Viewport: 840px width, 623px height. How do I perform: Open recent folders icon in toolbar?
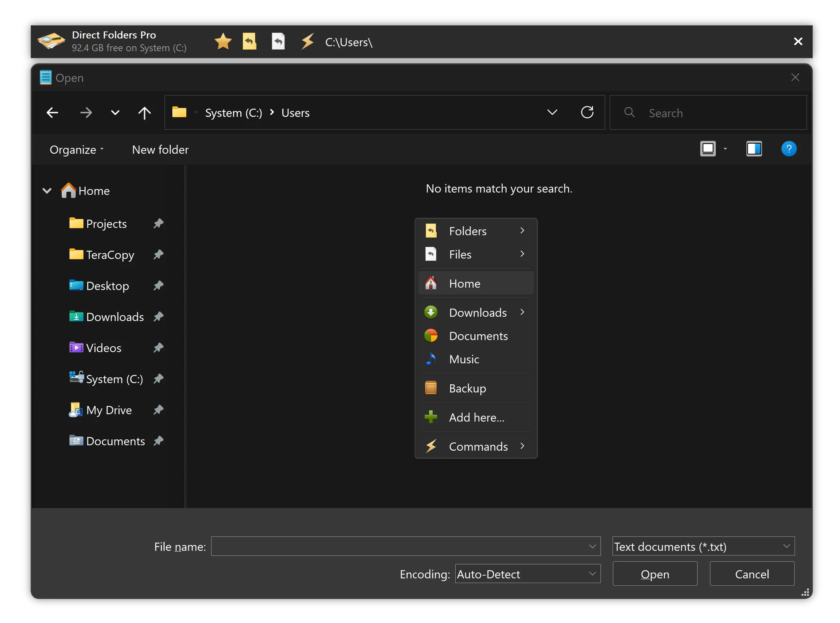pos(250,42)
